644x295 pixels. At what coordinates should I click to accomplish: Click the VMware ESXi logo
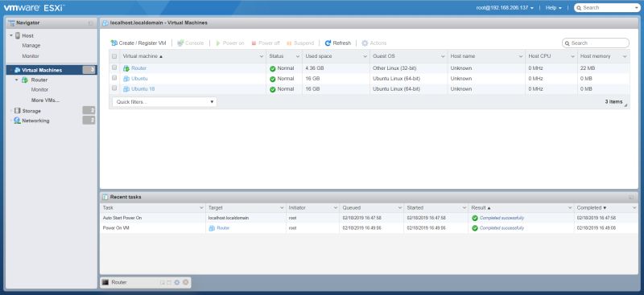click(34, 7)
